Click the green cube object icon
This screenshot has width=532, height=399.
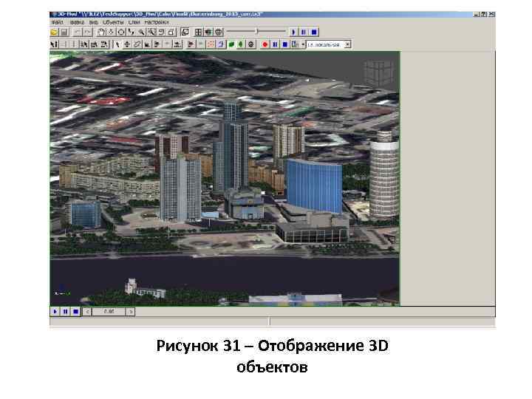tap(231, 44)
